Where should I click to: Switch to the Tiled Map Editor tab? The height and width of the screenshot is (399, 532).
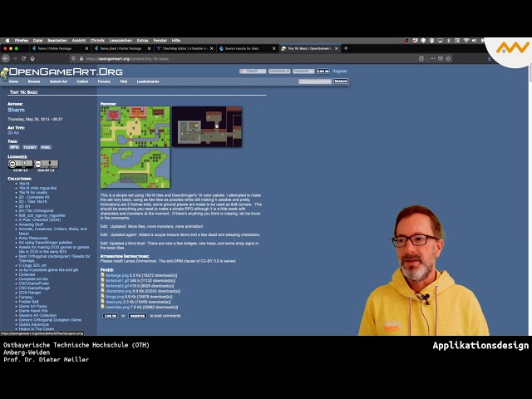(183, 48)
